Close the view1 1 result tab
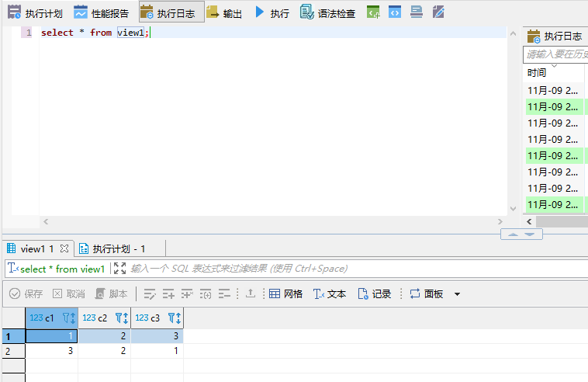Image resolution: width=588 pixels, height=382 pixels. [x=64, y=248]
